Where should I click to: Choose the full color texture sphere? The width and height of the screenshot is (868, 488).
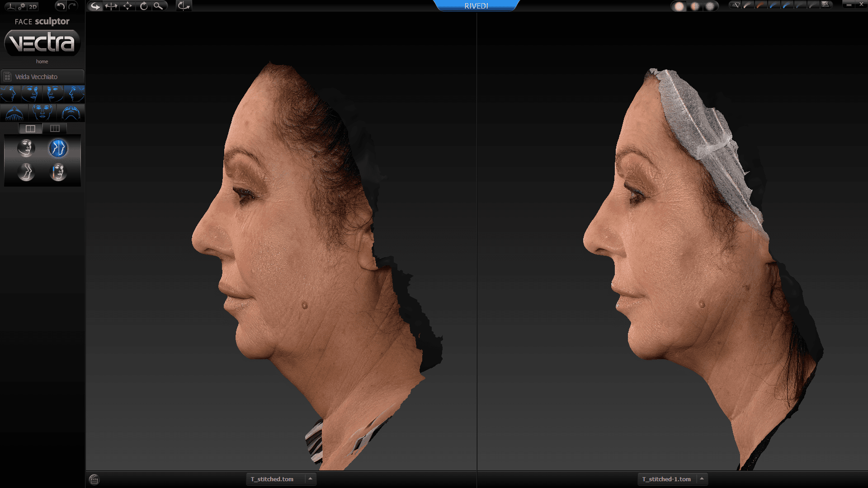[679, 6]
